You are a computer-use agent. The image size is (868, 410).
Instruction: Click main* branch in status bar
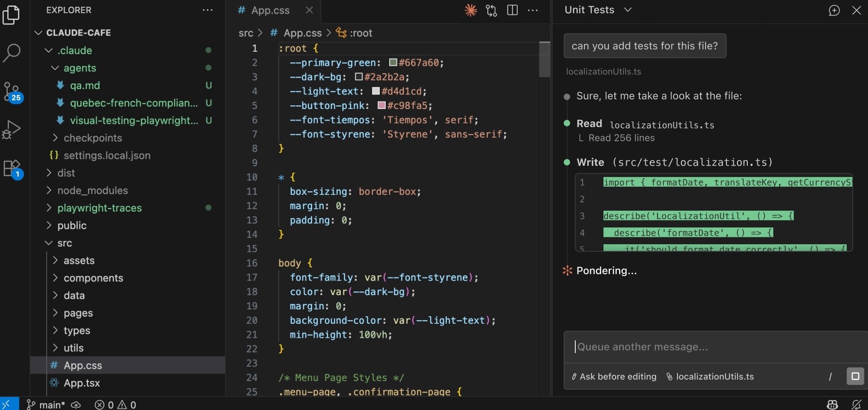(46, 404)
